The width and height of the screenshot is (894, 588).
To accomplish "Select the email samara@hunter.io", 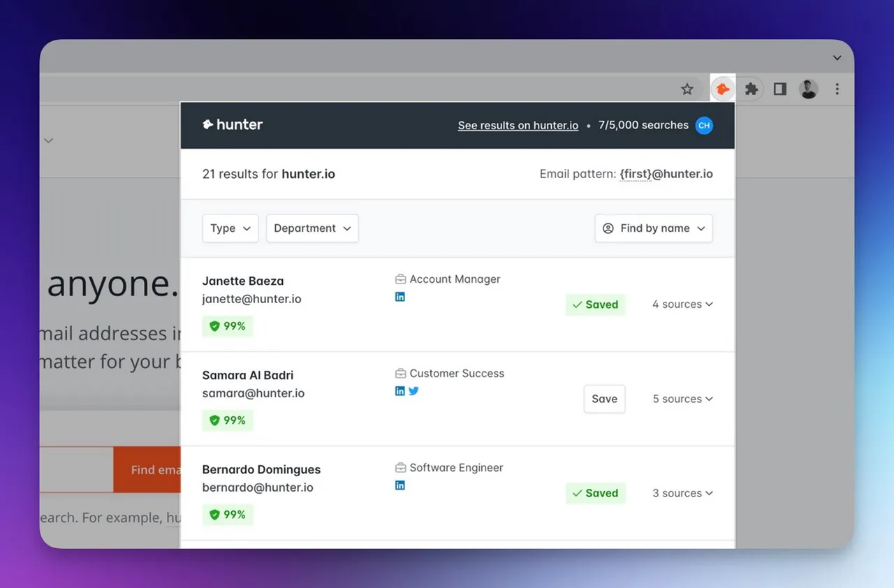I will tap(254, 393).
